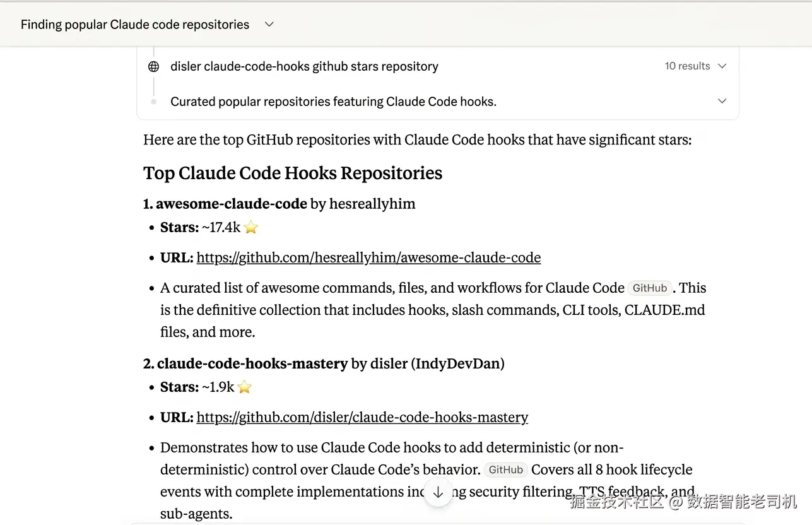Click the 'awesome-claude-code' bold repository name
Image resolution: width=812 pixels, height=525 pixels.
[232, 204]
